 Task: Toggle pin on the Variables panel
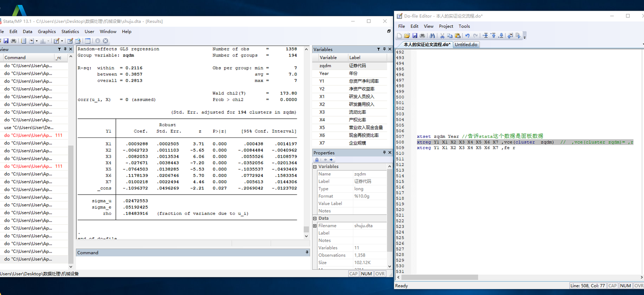(x=384, y=49)
